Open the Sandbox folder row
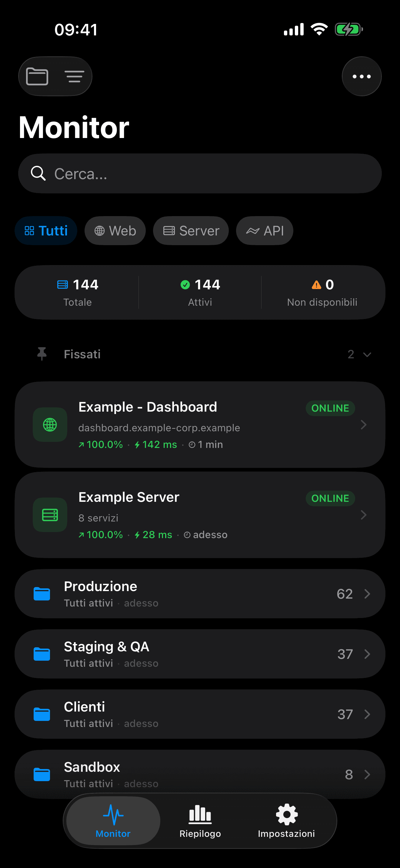 tap(200, 774)
